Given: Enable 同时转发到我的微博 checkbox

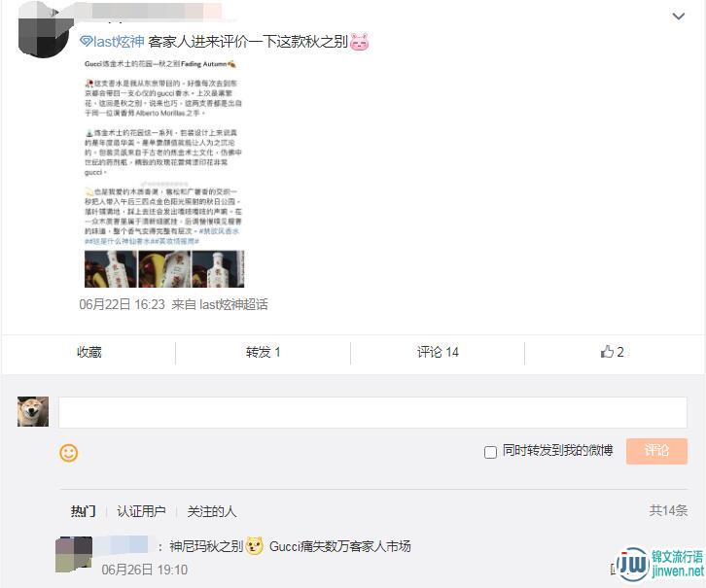Looking at the screenshot, I should click(x=490, y=452).
